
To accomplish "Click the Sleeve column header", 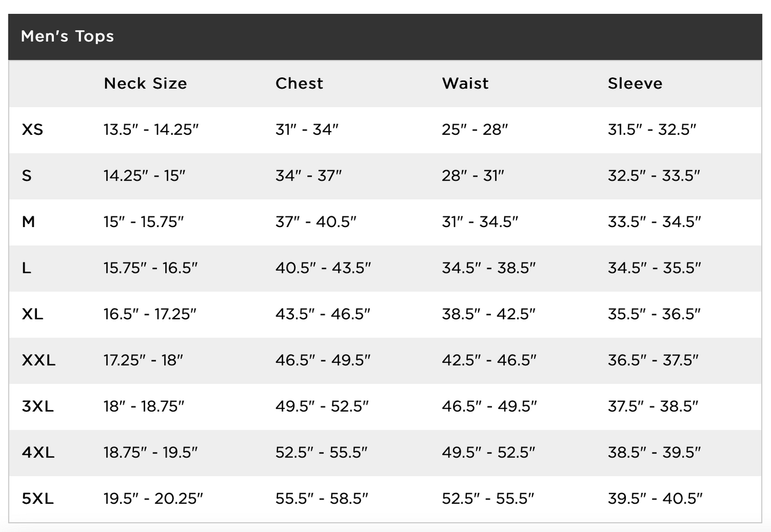I will pyautogui.click(x=635, y=83).
